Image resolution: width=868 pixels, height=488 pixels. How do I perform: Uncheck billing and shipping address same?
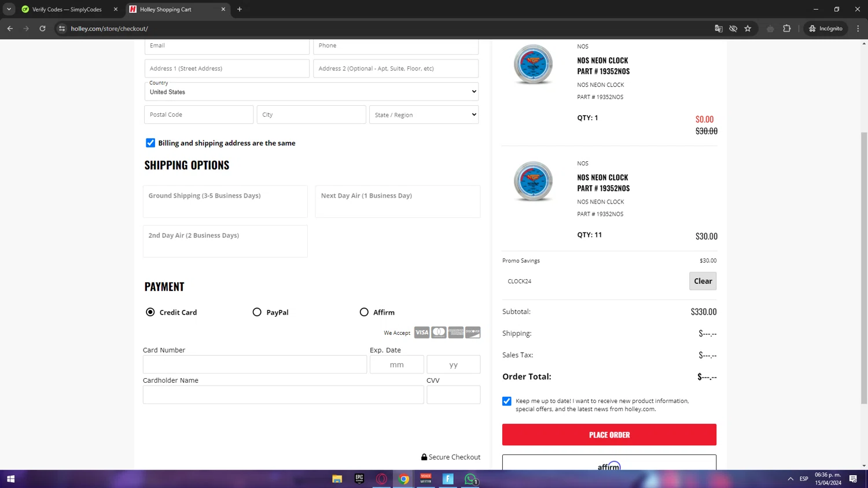coord(150,143)
